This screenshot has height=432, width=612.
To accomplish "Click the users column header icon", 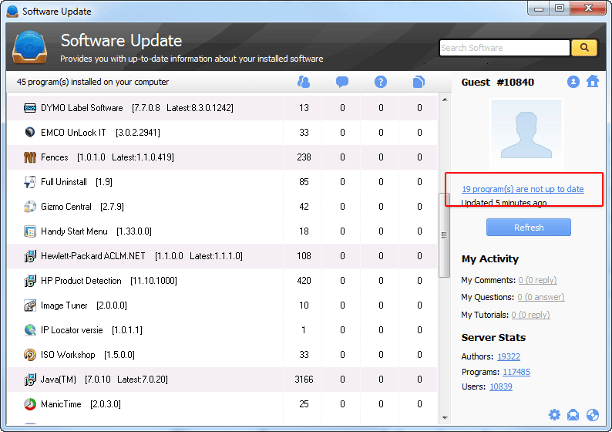I will pyautogui.click(x=304, y=82).
